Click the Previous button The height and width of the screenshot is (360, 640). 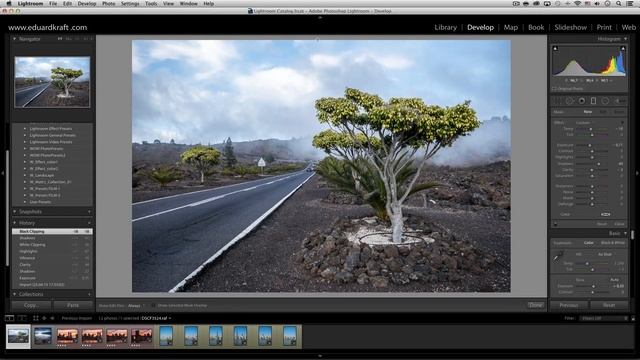click(x=569, y=305)
